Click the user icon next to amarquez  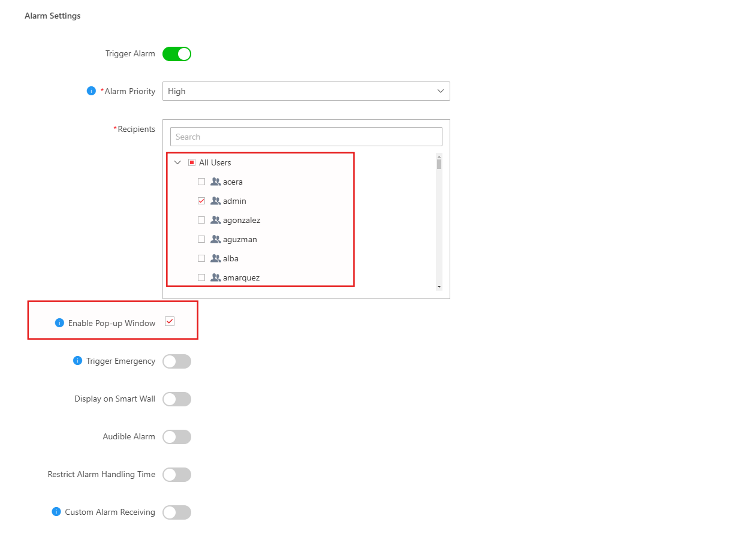216,277
